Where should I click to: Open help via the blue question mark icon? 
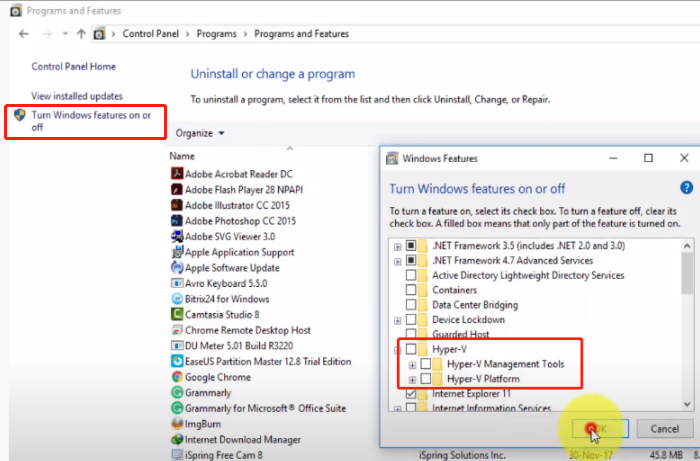click(x=686, y=187)
